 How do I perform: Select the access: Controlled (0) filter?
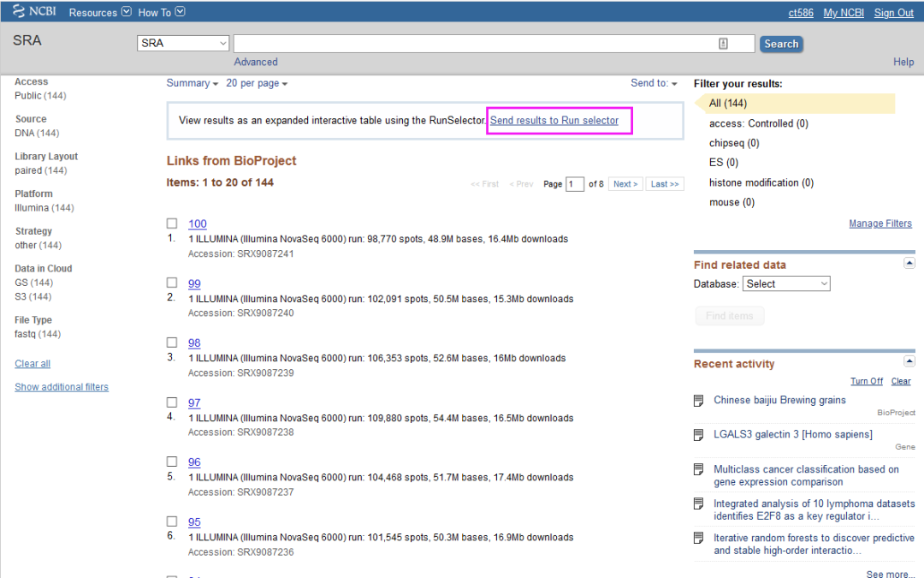click(x=758, y=123)
